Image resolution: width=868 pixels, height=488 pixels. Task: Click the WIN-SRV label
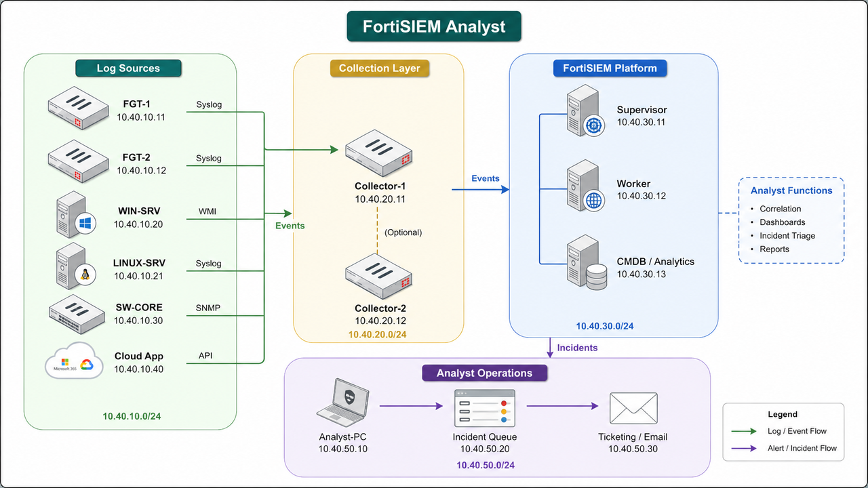(x=138, y=211)
